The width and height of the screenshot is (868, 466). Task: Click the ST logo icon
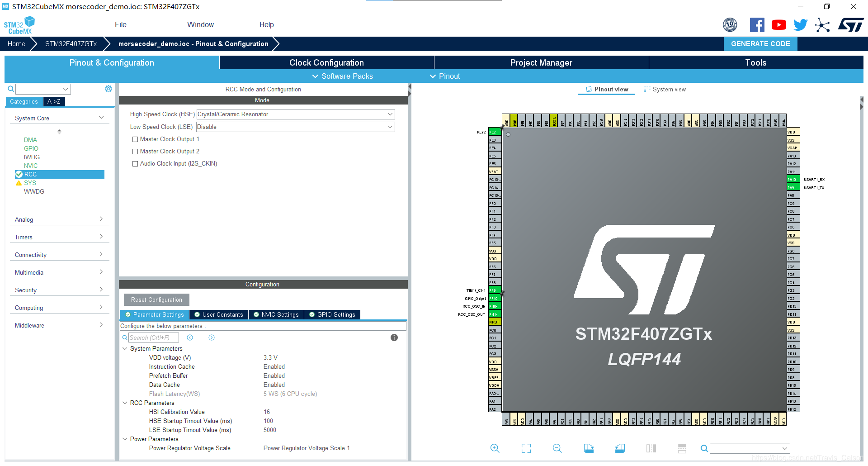coord(851,25)
